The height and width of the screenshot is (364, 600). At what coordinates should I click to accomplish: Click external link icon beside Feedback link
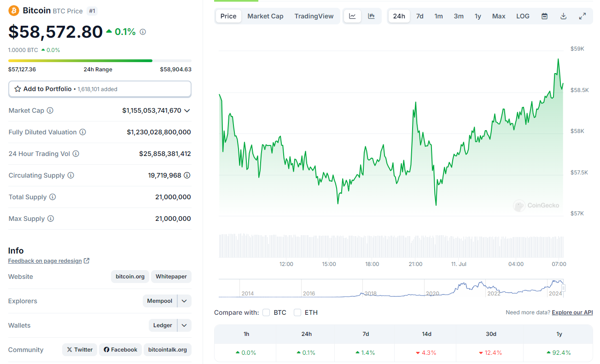[x=87, y=261]
